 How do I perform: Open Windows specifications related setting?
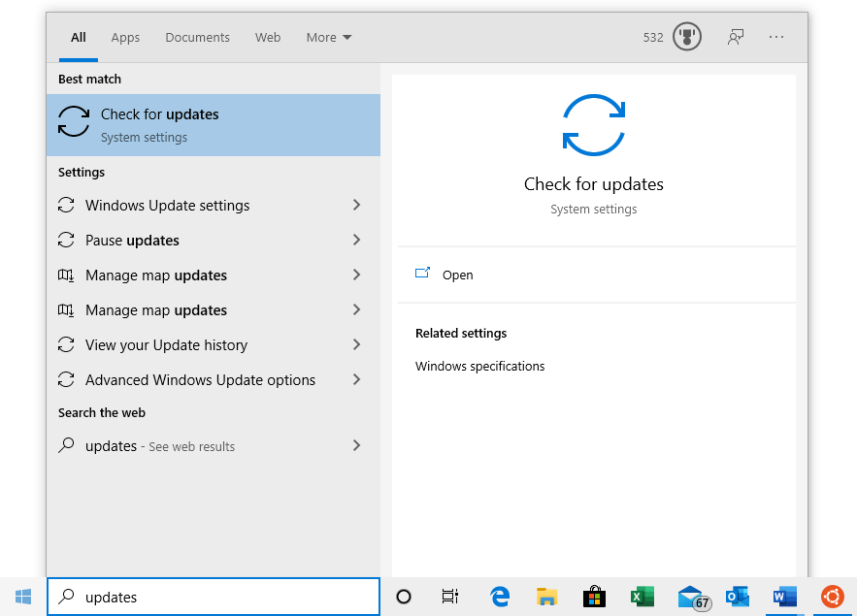[479, 367]
